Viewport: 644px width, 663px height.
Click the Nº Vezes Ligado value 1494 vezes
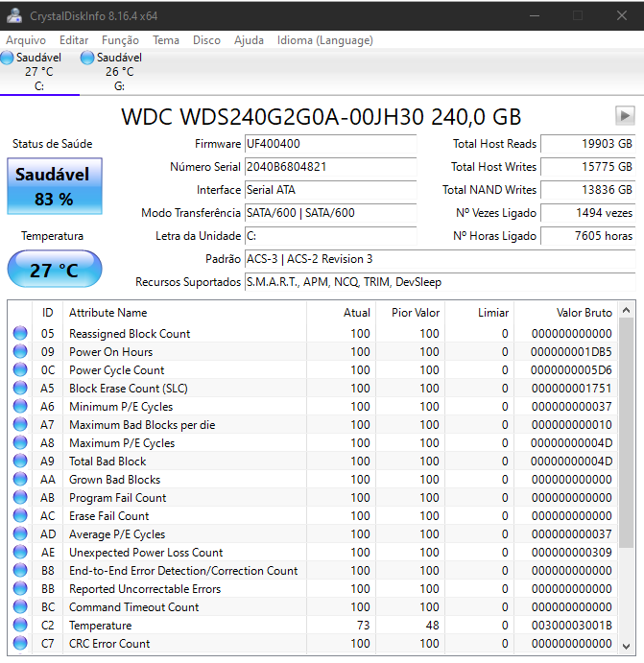(587, 213)
